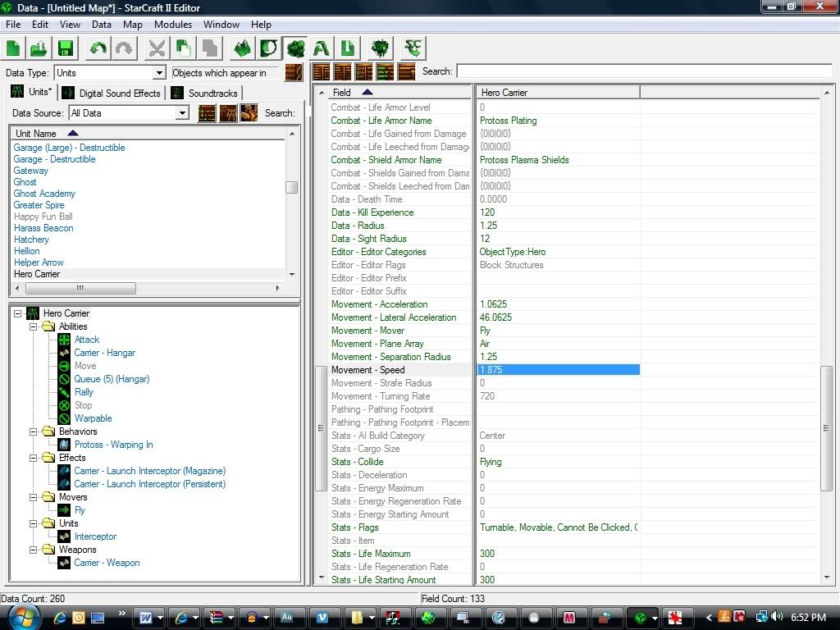This screenshot has width=840, height=630.
Task: Click the Cut scissors icon
Action: 157,48
